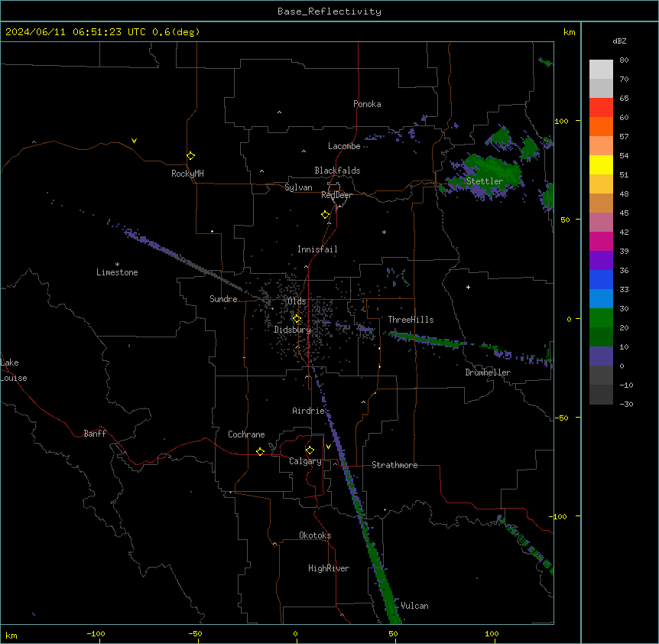This screenshot has height=644, width=659.
Task: Click the caret marker below Ponoka area
Action: [x=280, y=112]
